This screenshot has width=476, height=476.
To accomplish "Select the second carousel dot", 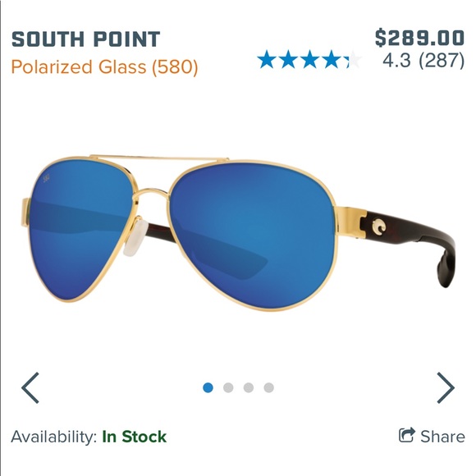I will (x=228, y=387).
